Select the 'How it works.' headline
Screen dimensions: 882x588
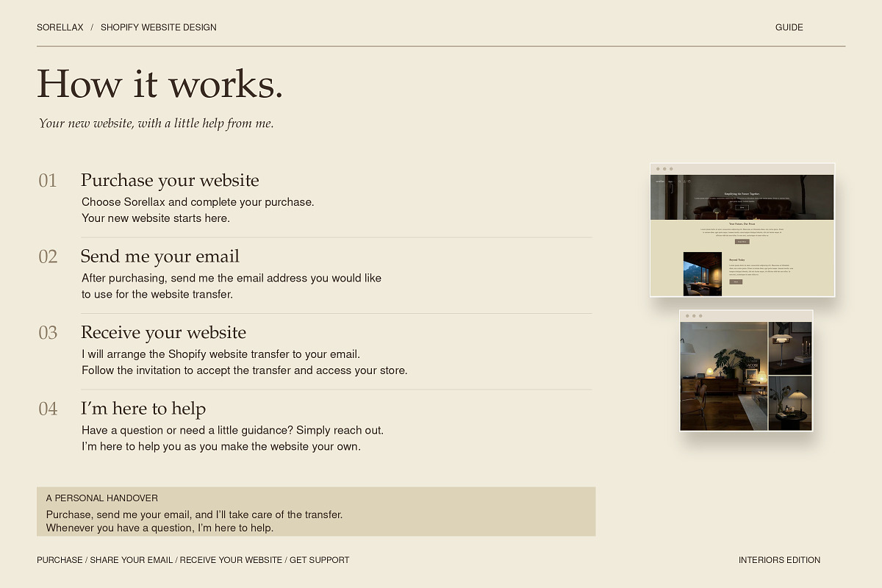coord(160,83)
